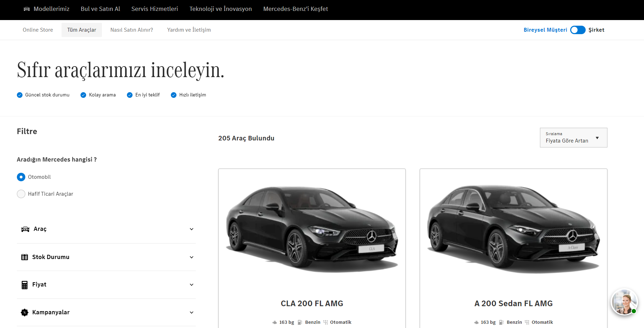Open the Sıralama sort dropdown
644x328 pixels.
tap(574, 138)
